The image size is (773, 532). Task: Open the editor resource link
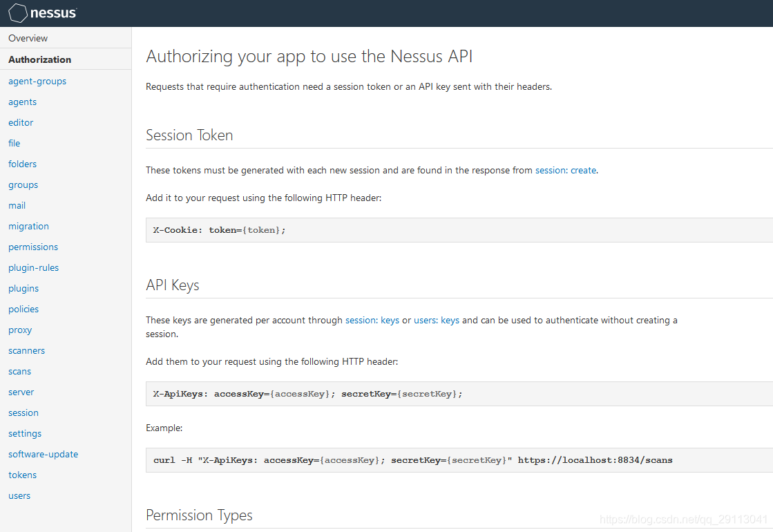(x=21, y=122)
